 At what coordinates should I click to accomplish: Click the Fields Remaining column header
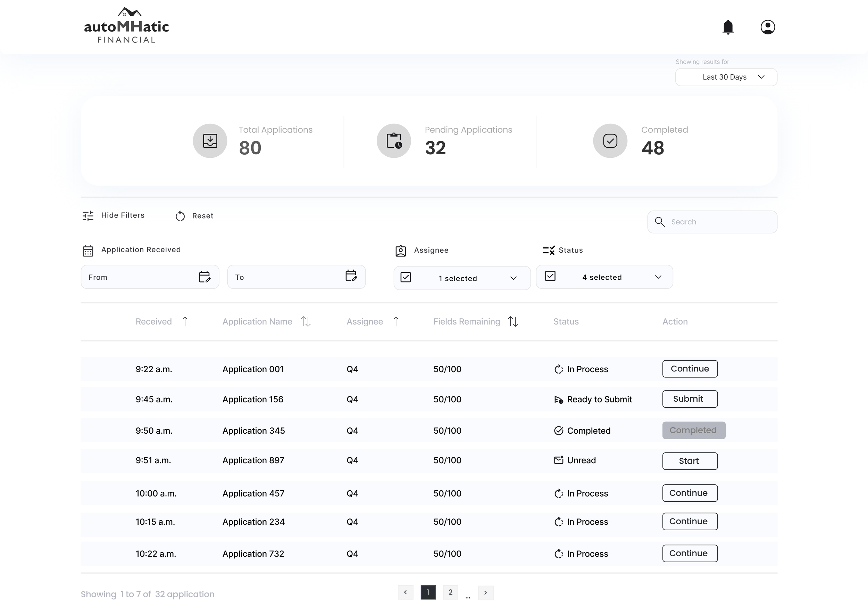467,321
